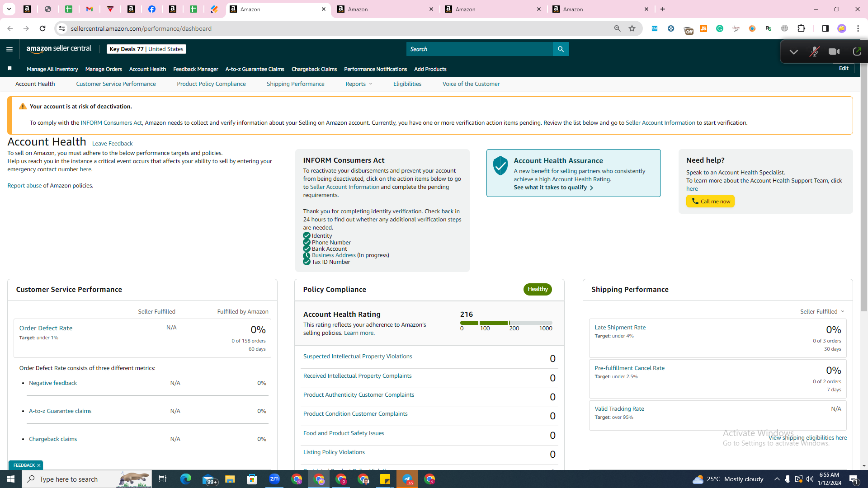
Task: Open Chargeback Claims in navigation bar
Action: click(314, 69)
